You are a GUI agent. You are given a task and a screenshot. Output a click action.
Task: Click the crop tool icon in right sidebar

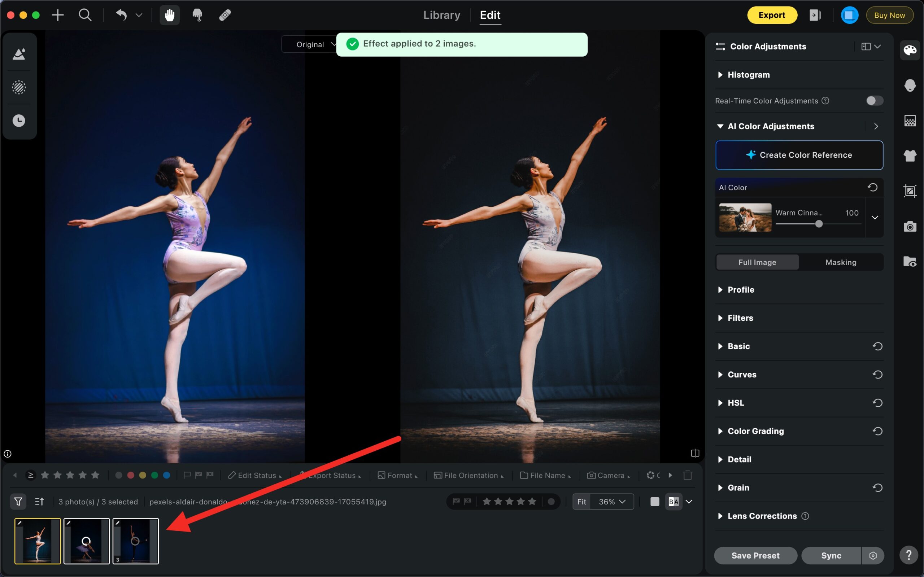pyautogui.click(x=910, y=191)
